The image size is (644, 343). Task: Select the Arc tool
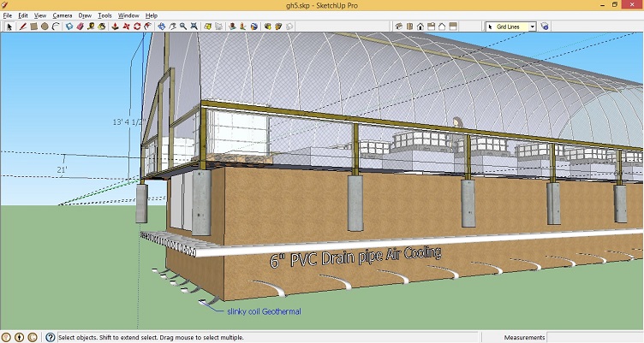[x=56, y=27]
